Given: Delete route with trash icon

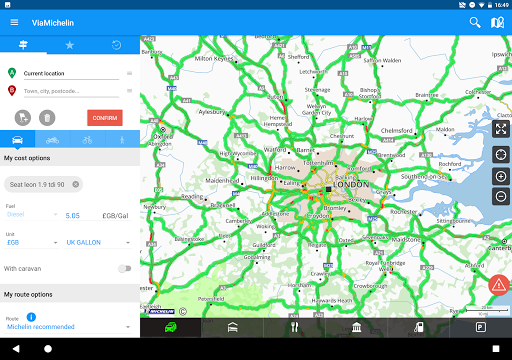Looking at the screenshot, I should pos(47,118).
